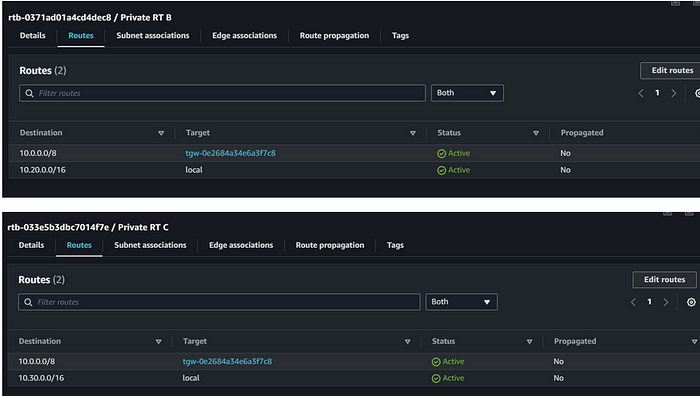
Task: Sort by Target arrow in Private RT B
Action: click(x=412, y=133)
